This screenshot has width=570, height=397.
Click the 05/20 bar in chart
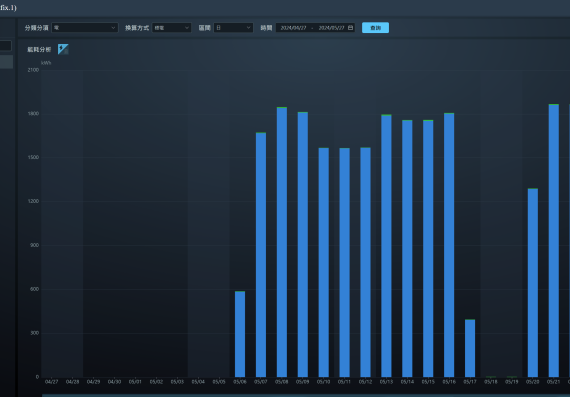533,283
